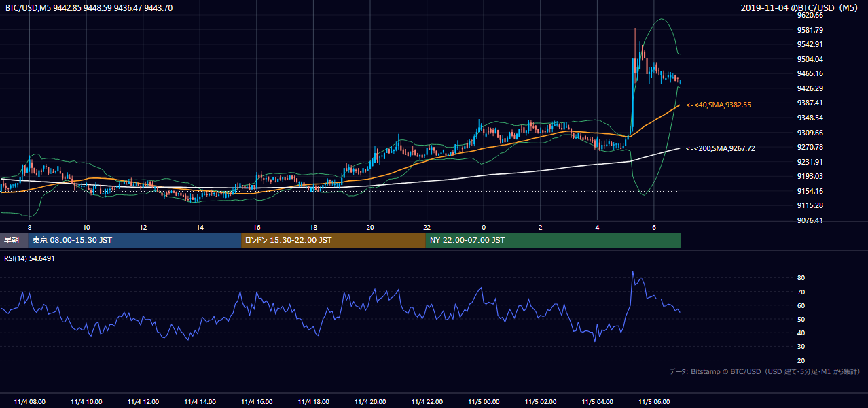Image resolution: width=868 pixels, height=408 pixels.
Task: Click the 11/4 22:00 time label
Action: click(x=427, y=401)
